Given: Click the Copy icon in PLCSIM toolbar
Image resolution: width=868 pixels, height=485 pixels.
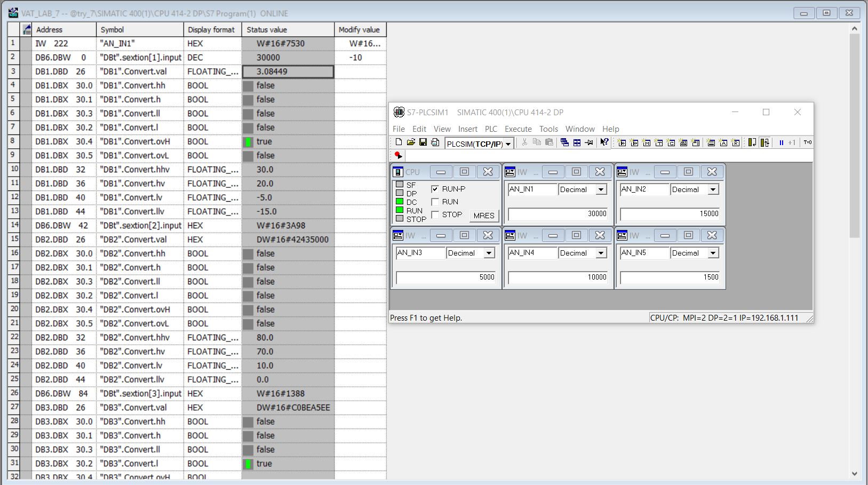Looking at the screenshot, I should click(537, 142).
